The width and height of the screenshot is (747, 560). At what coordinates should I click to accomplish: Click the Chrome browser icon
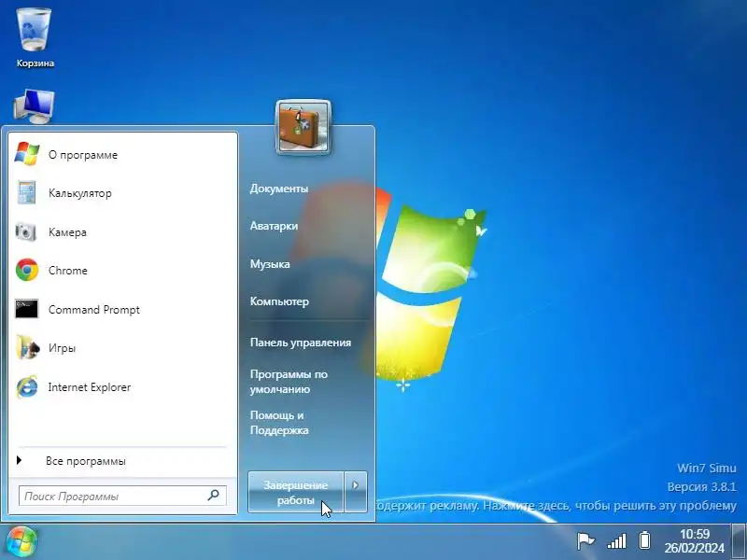click(x=27, y=270)
